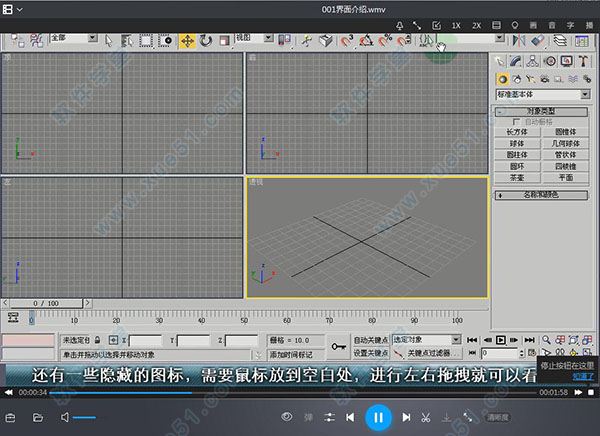Open Select by Name tool
The height and width of the screenshot is (436, 600).
[x=127, y=41]
